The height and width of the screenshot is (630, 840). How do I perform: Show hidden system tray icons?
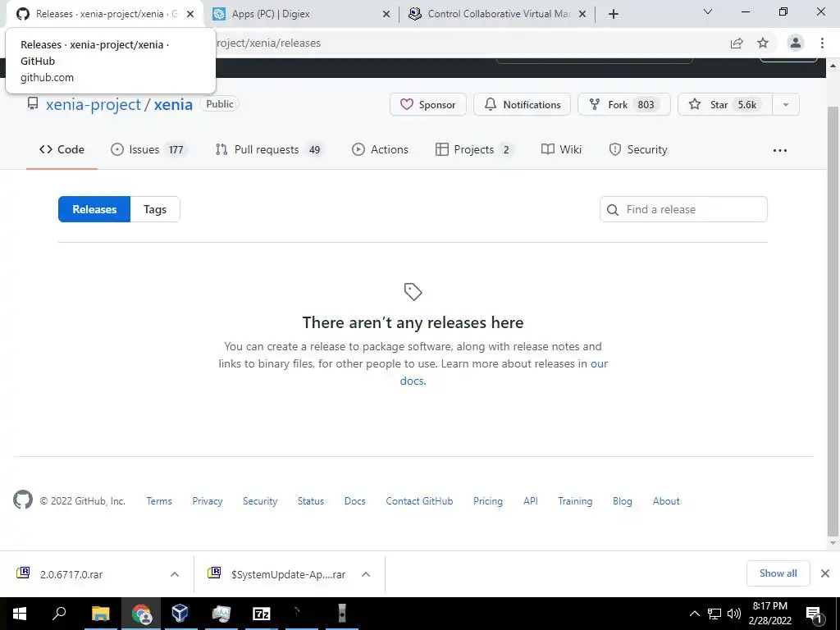694,614
